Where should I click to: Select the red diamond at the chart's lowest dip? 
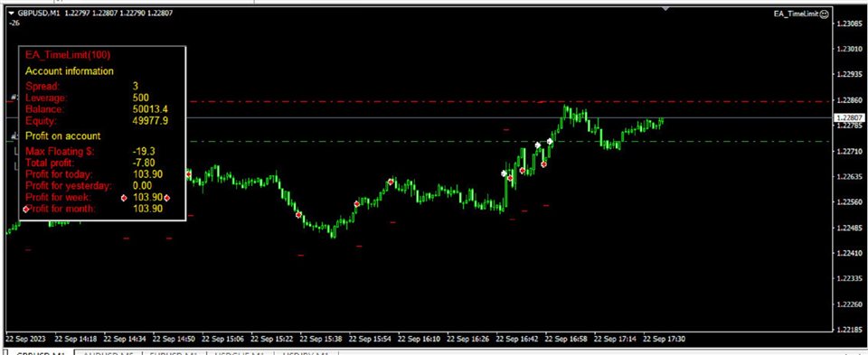pos(299,215)
